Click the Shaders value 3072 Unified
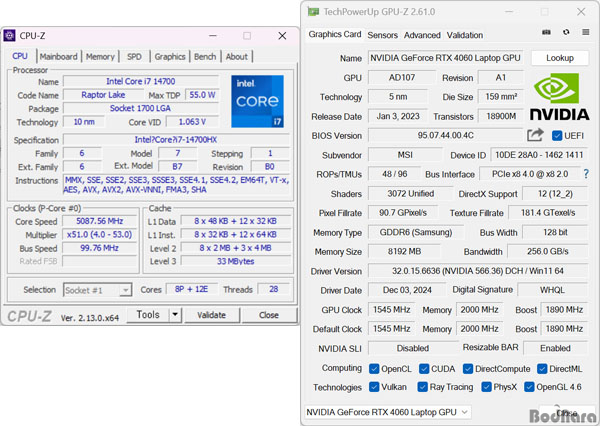 [411, 194]
